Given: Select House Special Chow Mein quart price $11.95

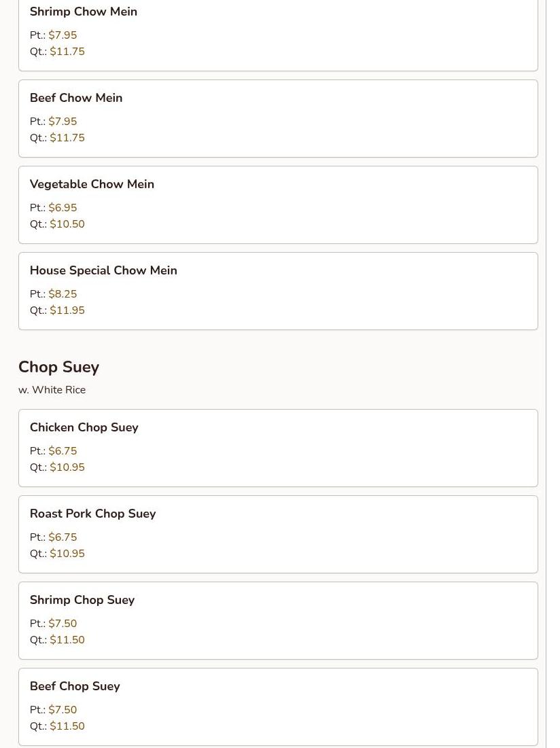Looking at the screenshot, I should pyautogui.click(x=67, y=310).
